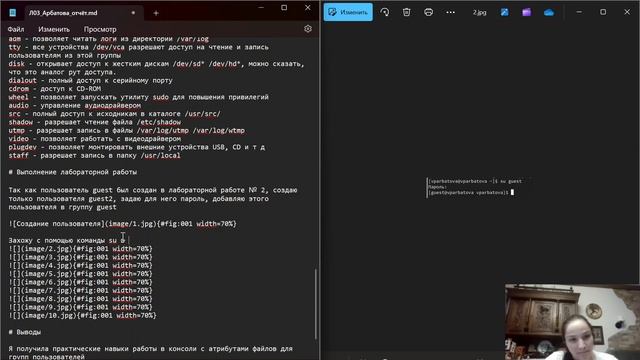640x360 pixels.
Task: Open the Изменить menu in Notepad
Action: [x=54, y=29]
